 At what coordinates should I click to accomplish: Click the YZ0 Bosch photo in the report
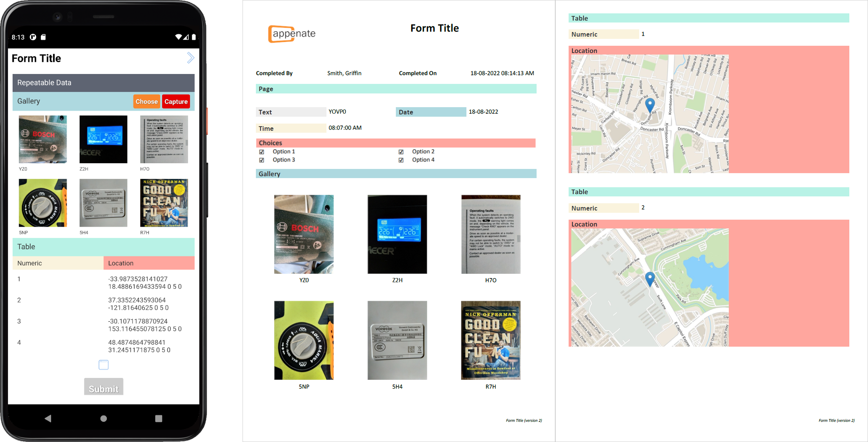coord(304,234)
